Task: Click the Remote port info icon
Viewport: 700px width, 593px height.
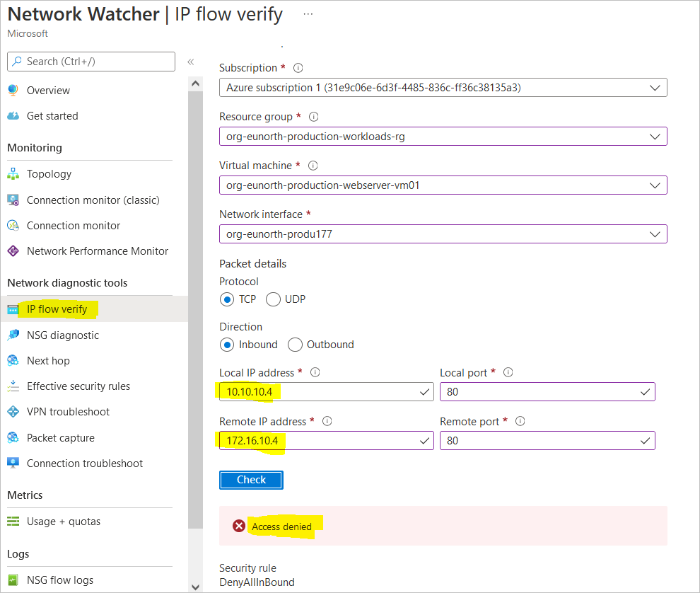Action: [x=520, y=421]
